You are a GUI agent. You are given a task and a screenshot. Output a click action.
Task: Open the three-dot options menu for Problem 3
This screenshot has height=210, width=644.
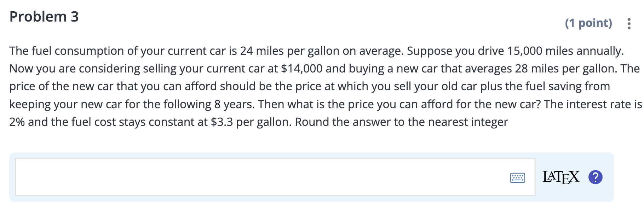[x=629, y=23]
